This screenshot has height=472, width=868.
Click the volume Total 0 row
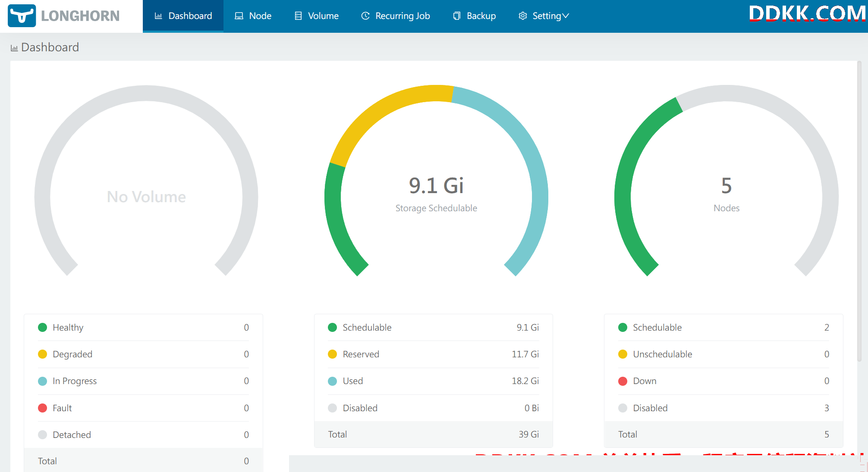143,460
